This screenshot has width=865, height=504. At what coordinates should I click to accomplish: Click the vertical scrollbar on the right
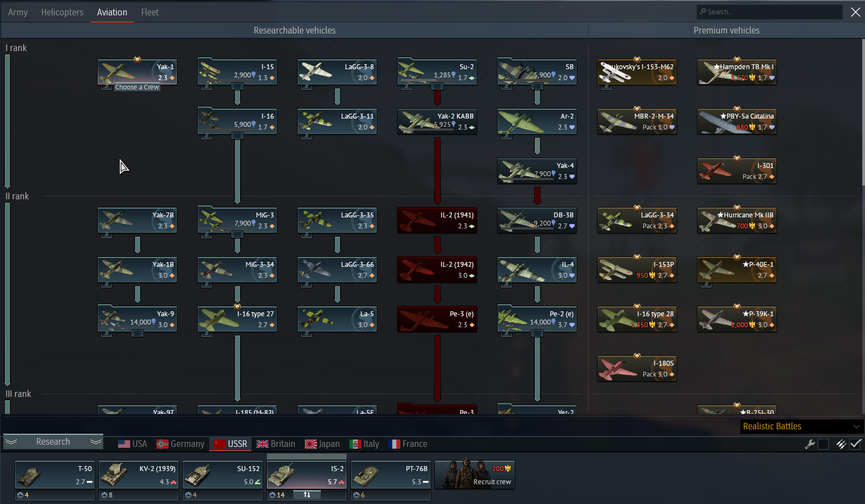click(x=862, y=113)
